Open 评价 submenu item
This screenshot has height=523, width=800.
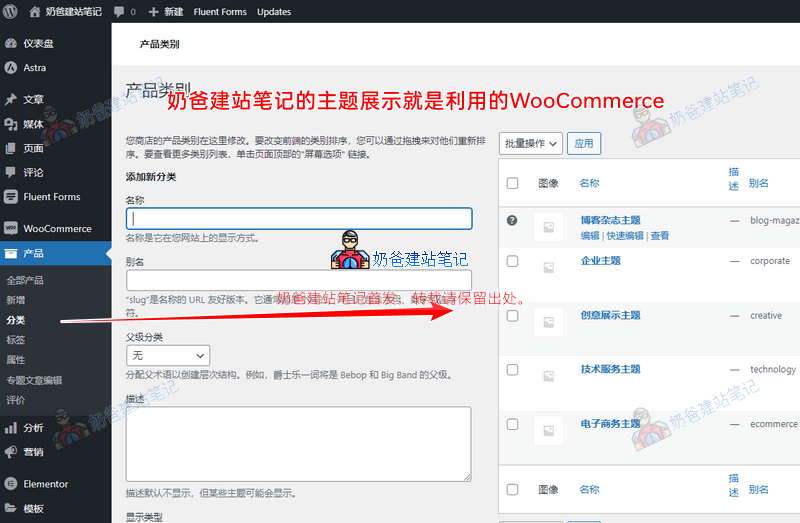(16, 400)
